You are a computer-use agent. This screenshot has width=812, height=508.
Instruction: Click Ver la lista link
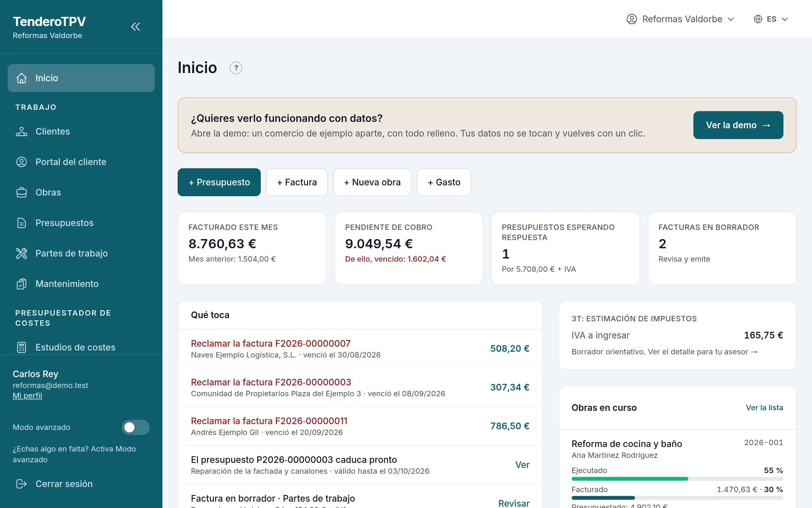point(764,408)
